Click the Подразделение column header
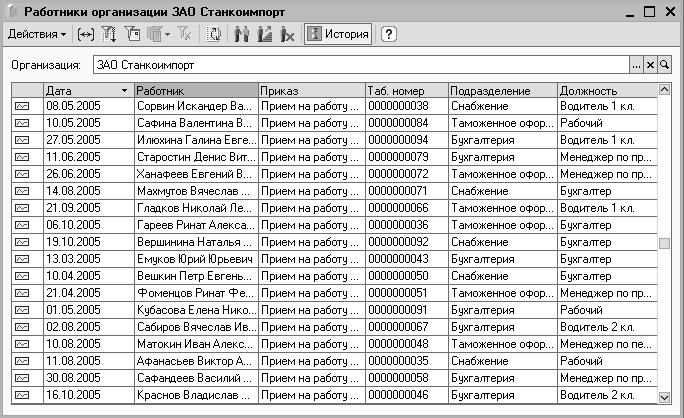Viewport: 684px width, 418px height. [x=503, y=90]
